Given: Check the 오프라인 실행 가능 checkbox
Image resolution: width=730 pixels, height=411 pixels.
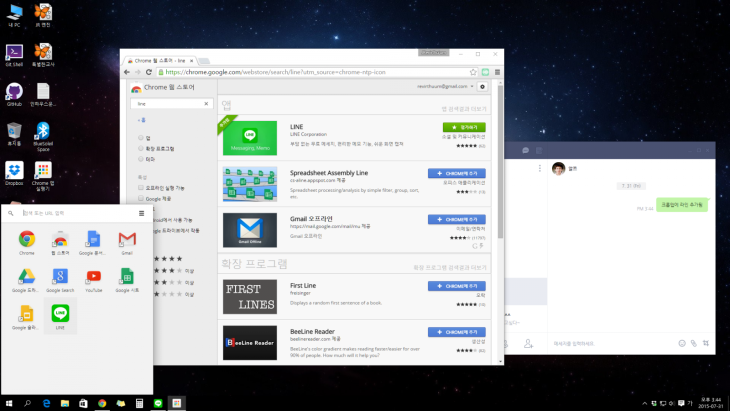Looking at the screenshot, I should (141, 187).
